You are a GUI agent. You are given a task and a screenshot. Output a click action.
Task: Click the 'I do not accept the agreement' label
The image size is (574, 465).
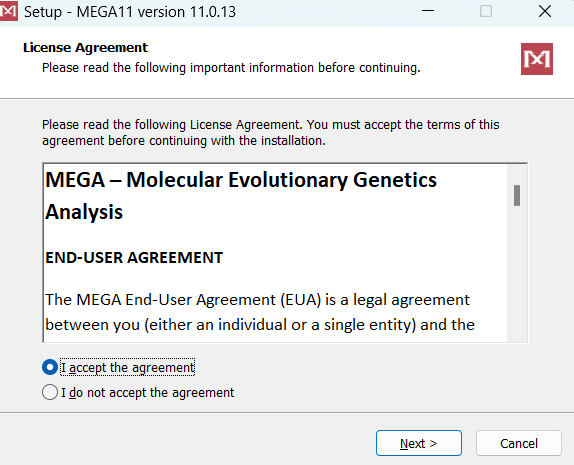coord(147,393)
